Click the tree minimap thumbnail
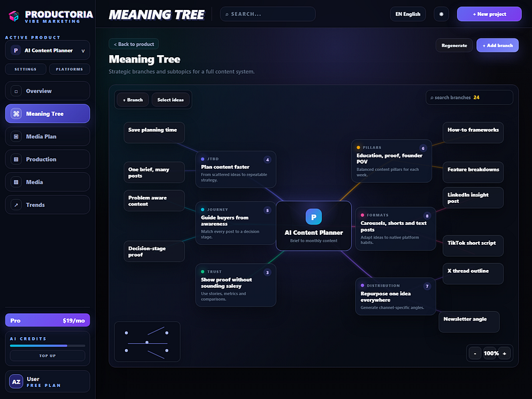 coord(147,342)
